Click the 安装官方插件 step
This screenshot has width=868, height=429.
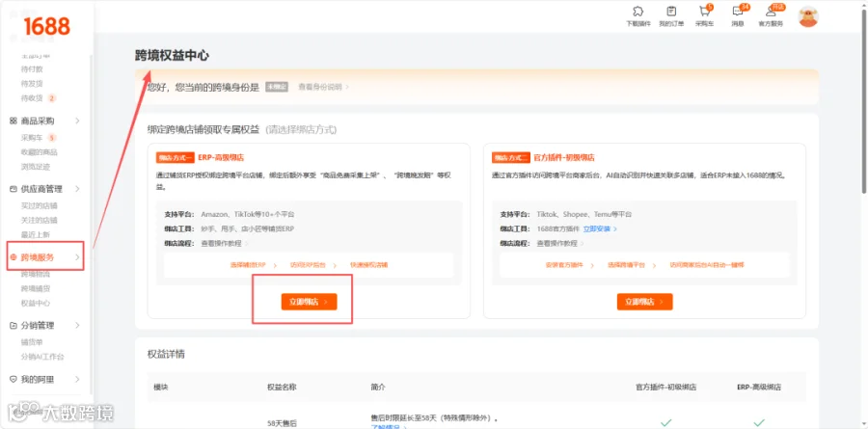tap(564, 265)
